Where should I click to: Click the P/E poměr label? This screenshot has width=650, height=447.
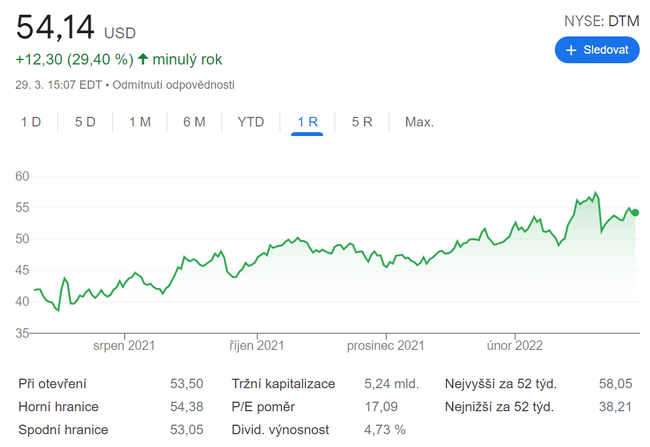pyautogui.click(x=265, y=407)
